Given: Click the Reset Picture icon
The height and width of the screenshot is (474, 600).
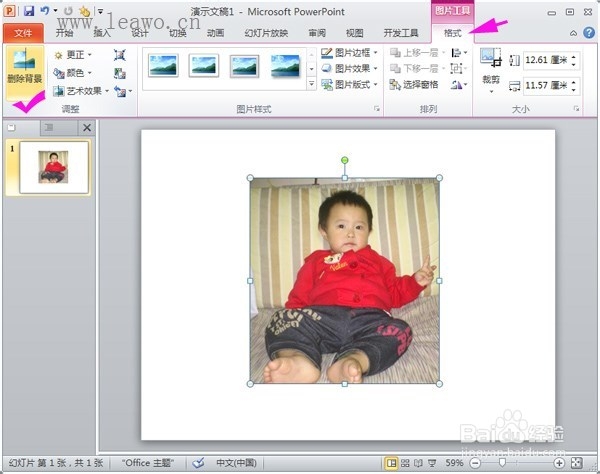Looking at the screenshot, I should (x=121, y=92).
